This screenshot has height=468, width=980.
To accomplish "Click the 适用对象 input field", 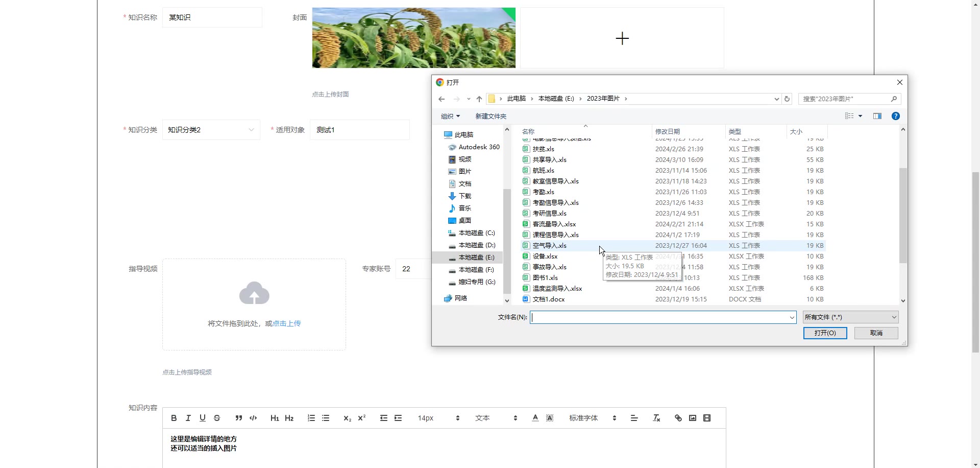I will pyautogui.click(x=360, y=130).
